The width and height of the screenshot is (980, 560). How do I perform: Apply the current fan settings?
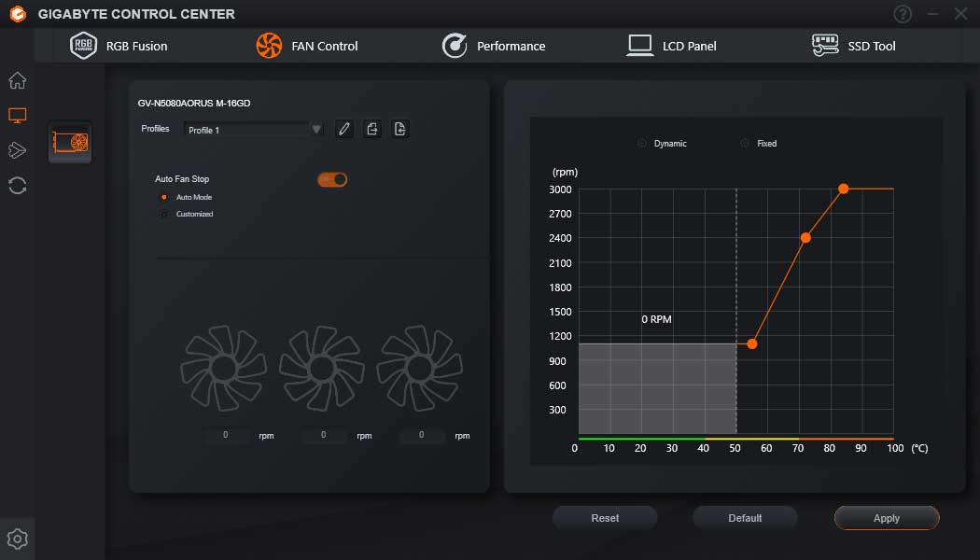[885, 517]
